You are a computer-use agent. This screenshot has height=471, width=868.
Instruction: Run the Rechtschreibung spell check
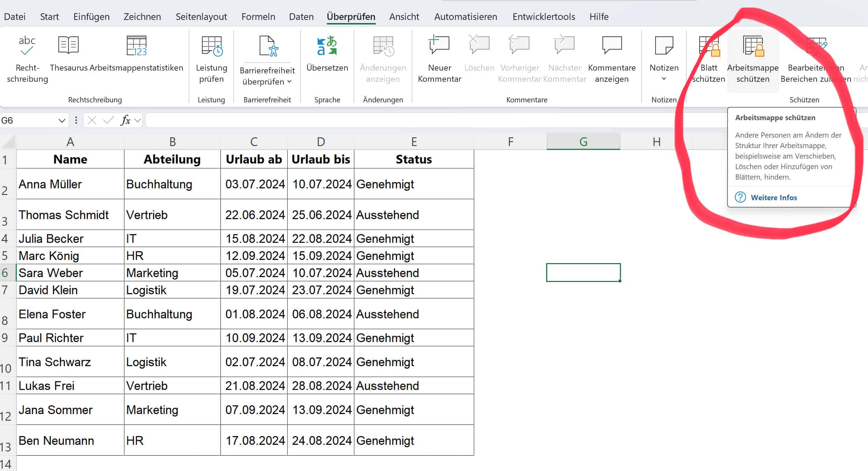27,58
